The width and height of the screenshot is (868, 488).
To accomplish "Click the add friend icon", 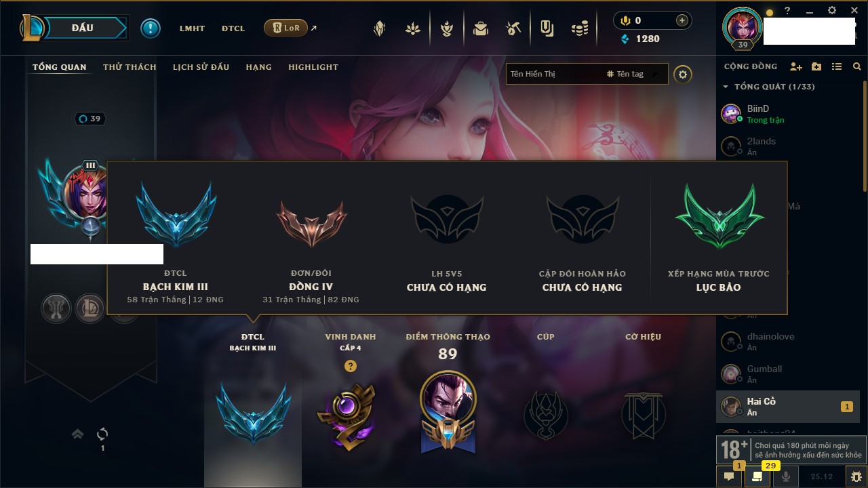I will [796, 66].
